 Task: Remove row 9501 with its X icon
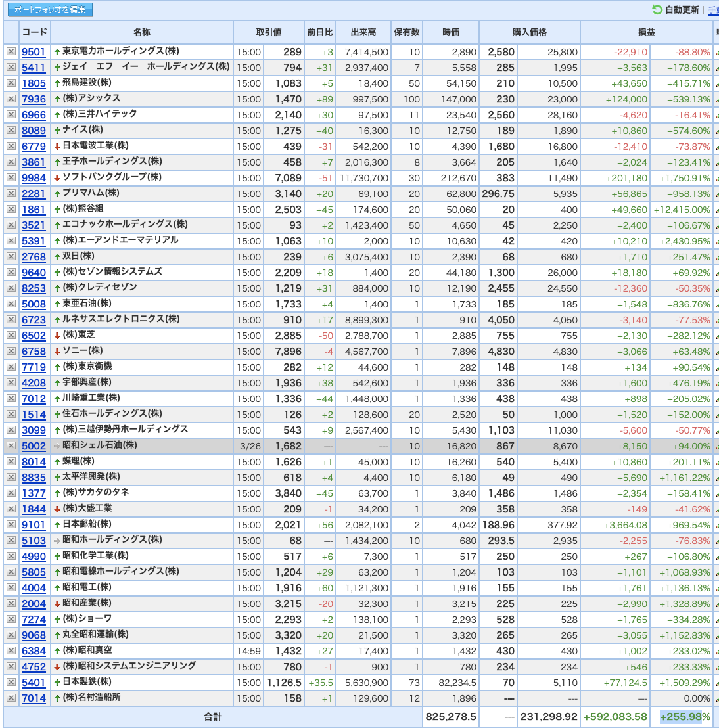tap(11, 51)
